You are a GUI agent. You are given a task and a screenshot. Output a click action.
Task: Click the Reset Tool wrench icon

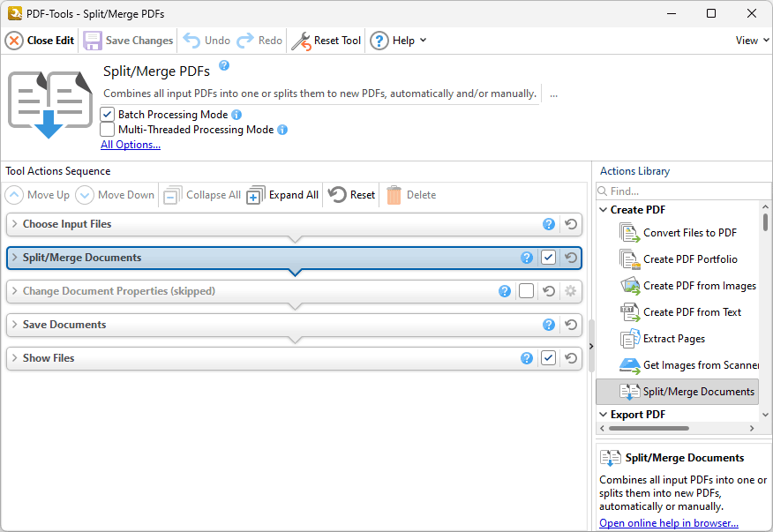point(301,41)
